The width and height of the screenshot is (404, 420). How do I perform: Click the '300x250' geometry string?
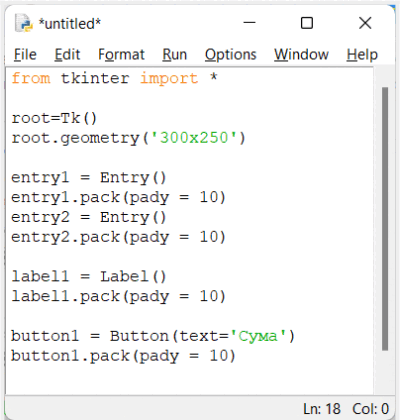pos(194,138)
